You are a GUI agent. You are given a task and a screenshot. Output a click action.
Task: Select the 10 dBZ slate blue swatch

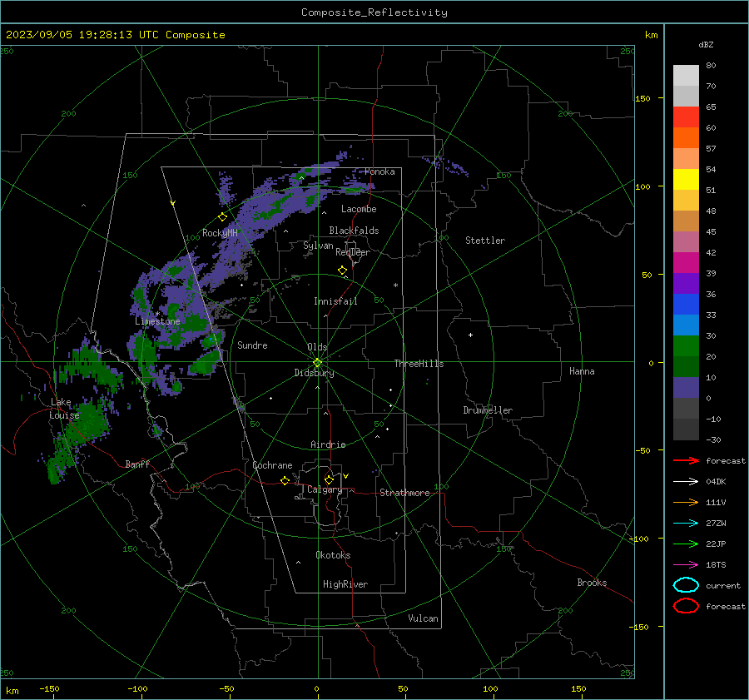click(686, 388)
